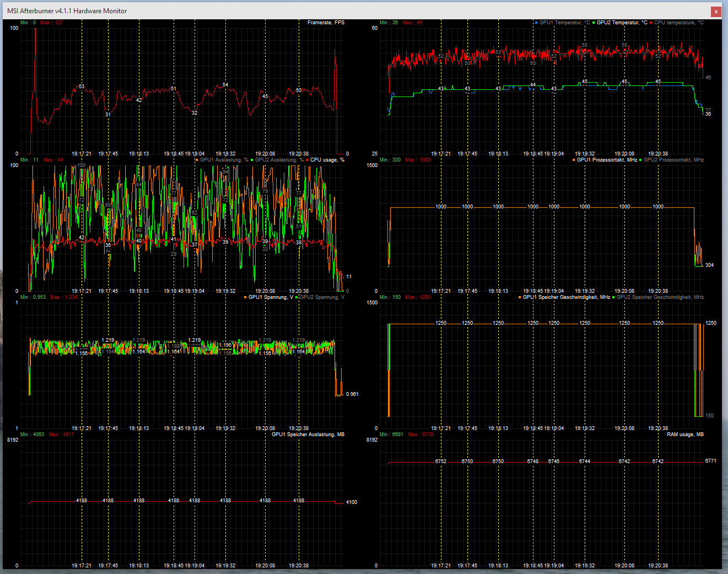
Task: Click the framerate data label 54
Action: (x=225, y=85)
